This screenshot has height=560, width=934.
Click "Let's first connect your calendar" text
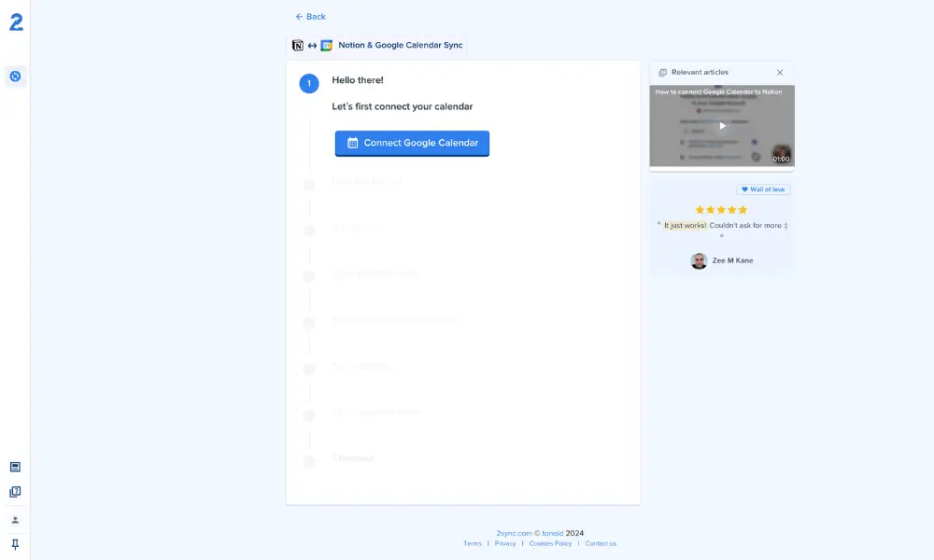pos(402,106)
